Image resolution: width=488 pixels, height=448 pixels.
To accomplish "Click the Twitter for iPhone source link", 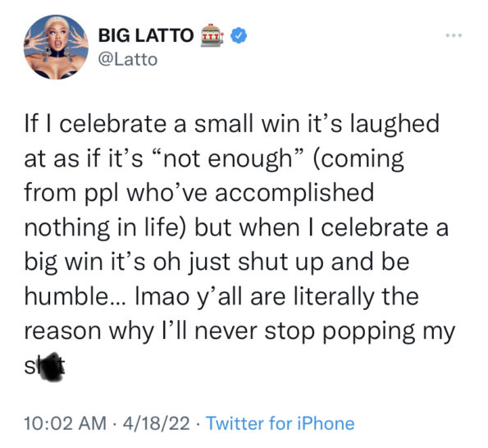I will pos(280,423).
